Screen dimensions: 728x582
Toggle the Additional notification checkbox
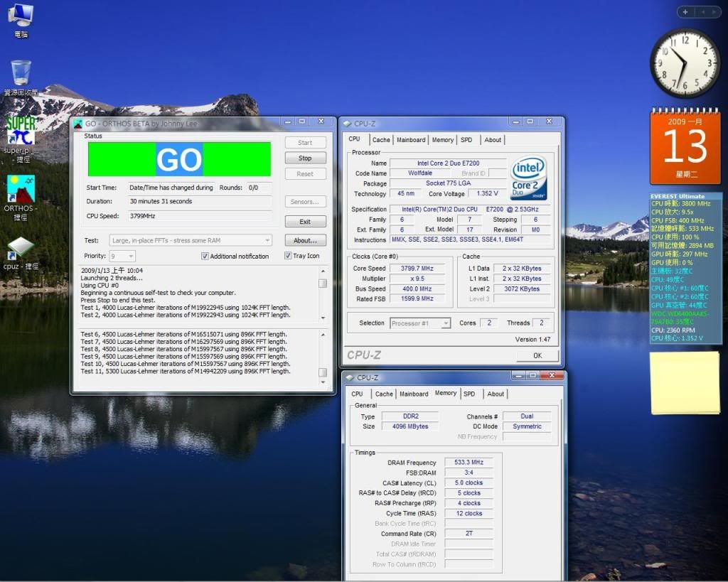coord(205,257)
